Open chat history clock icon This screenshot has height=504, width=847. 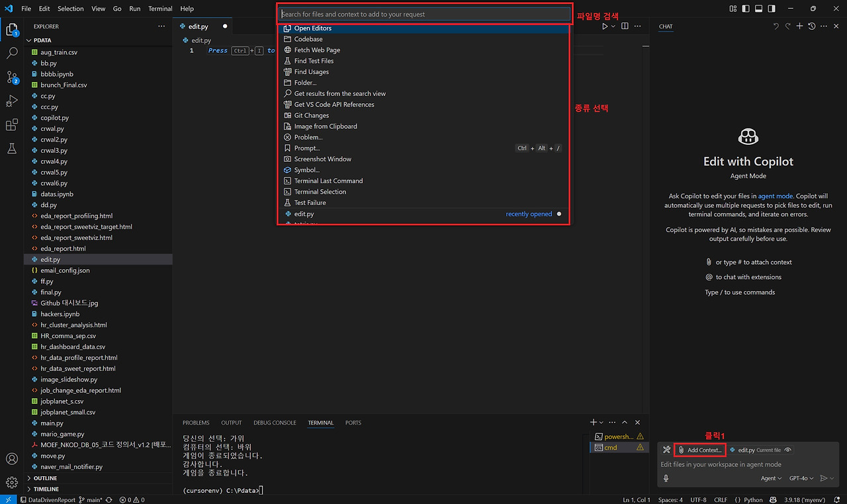(812, 26)
